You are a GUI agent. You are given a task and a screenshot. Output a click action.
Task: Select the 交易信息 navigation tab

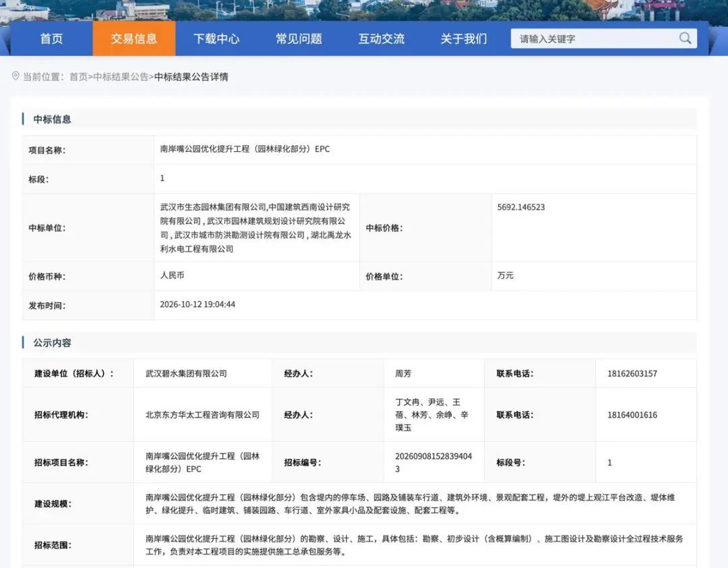[134, 38]
